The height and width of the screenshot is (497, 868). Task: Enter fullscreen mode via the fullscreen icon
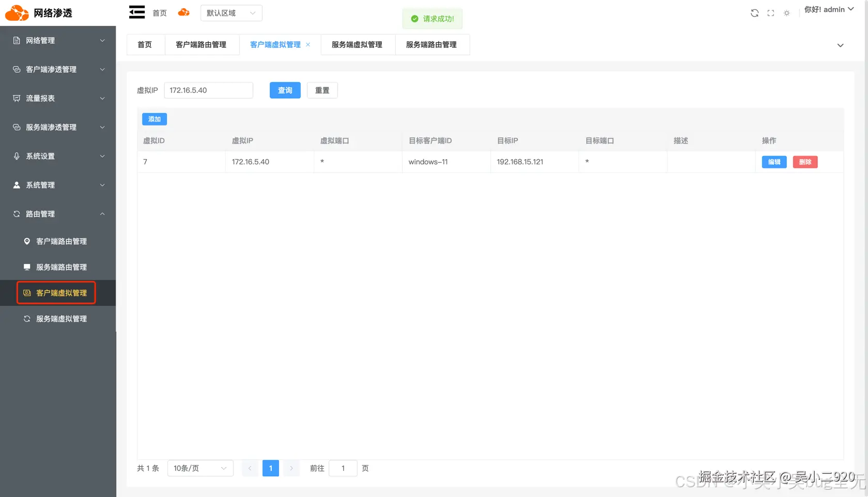(770, 12)
